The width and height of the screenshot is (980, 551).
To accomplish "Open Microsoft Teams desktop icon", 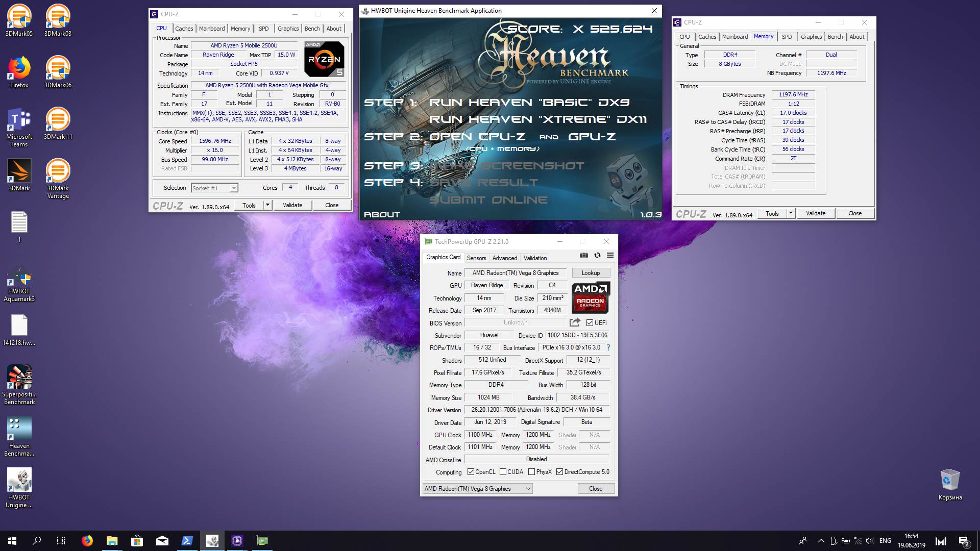I will point(19,127).
